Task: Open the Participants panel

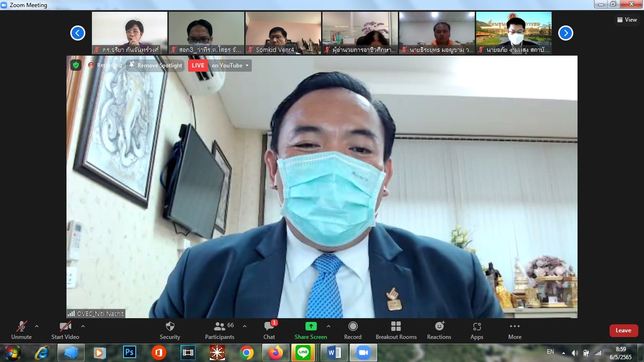Action: point(220,330)
